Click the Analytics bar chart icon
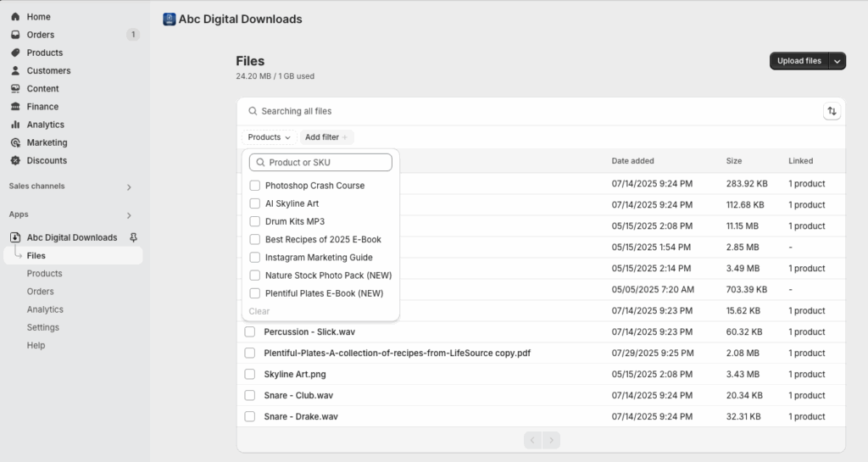 [x=15, y=125]
